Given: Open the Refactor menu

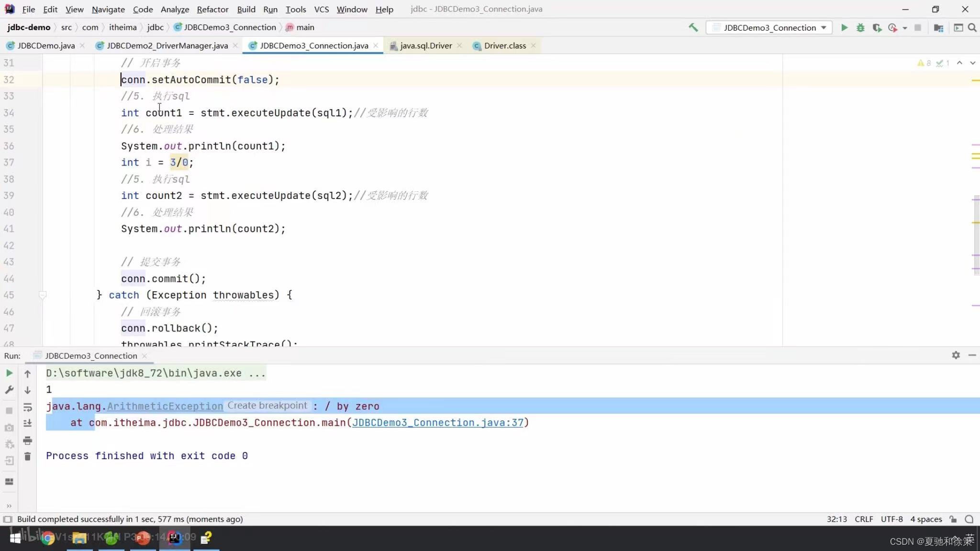Looking at the screenshot, I should tap(212, 9).
